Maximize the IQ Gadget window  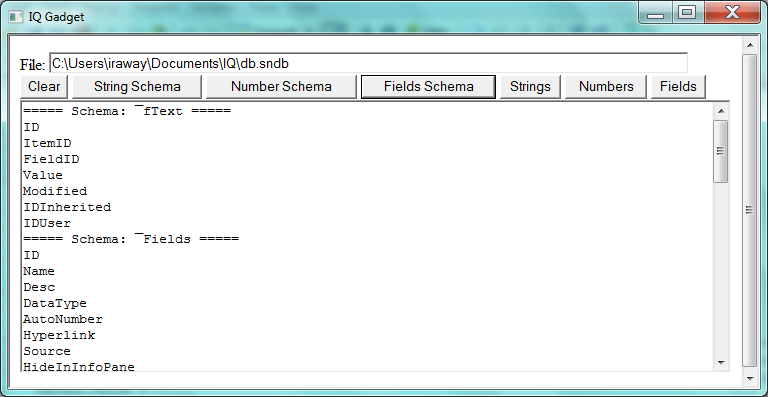[687, 13]
